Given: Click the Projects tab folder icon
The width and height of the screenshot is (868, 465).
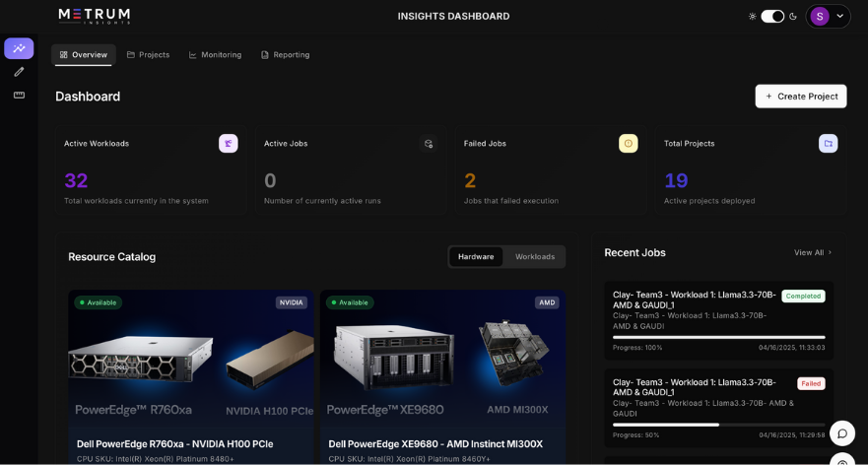Looking at the screenshot, I should [131, 55].
